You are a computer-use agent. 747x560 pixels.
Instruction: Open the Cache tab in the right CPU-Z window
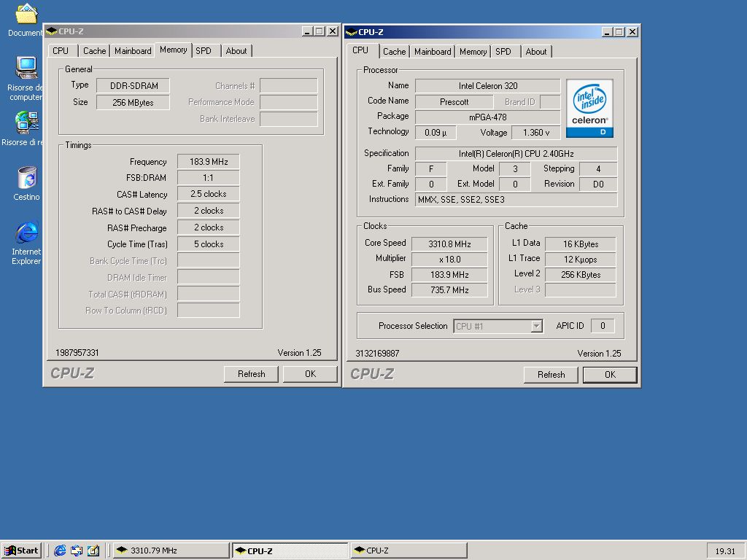[x=395, y=52]
